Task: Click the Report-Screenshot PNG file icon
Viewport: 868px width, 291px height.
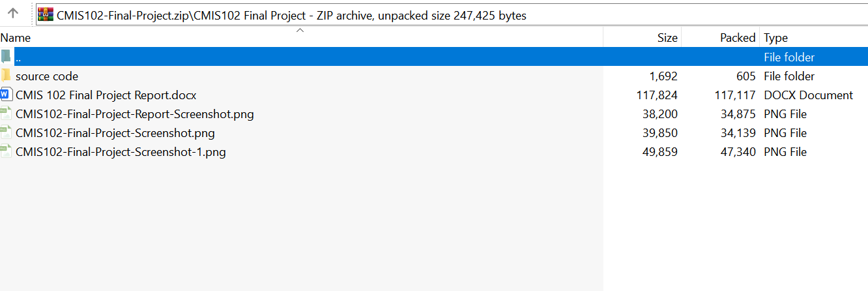Action: tap(6, 114)
